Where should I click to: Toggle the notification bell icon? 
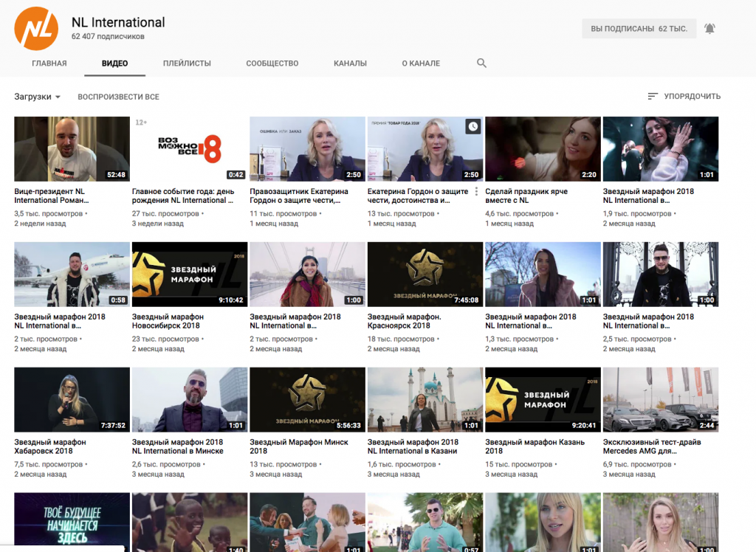coord(709,29)
